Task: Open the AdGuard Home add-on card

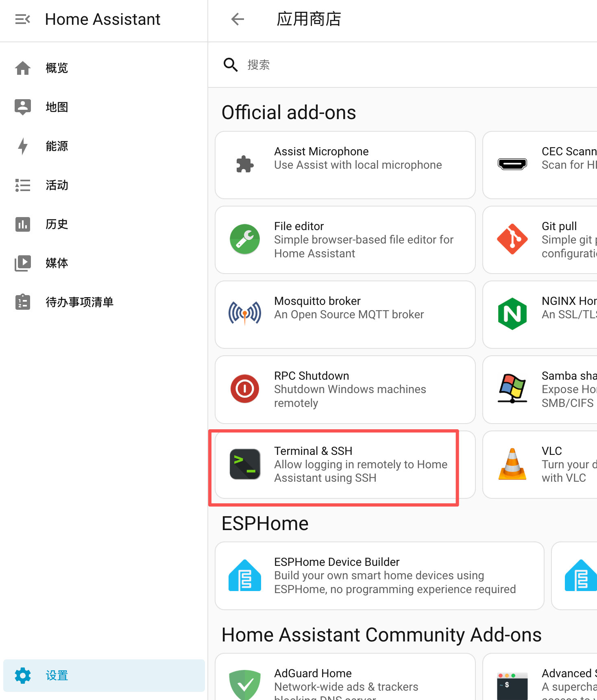Action: (x=345, y=679)
